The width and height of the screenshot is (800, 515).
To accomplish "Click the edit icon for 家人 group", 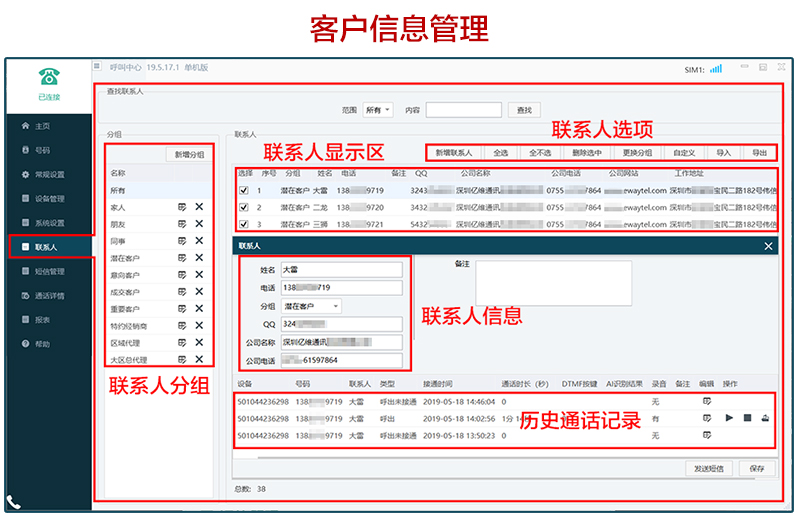I will pos(182,206).
